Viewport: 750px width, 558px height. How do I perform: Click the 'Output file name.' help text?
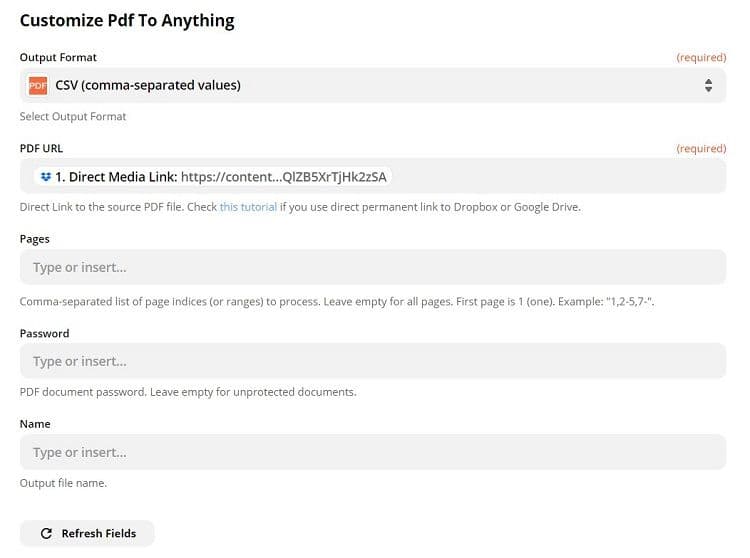tap(63, 483)
